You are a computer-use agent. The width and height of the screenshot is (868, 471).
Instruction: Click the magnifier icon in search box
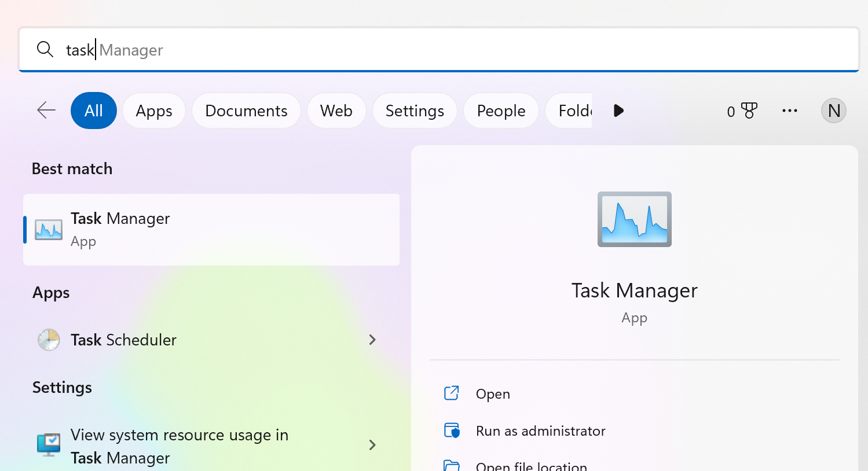click(45, 49)
